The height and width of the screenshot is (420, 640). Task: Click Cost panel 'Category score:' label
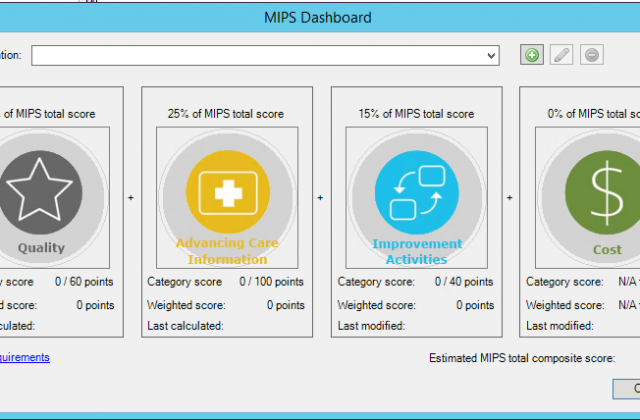[564, 282]
